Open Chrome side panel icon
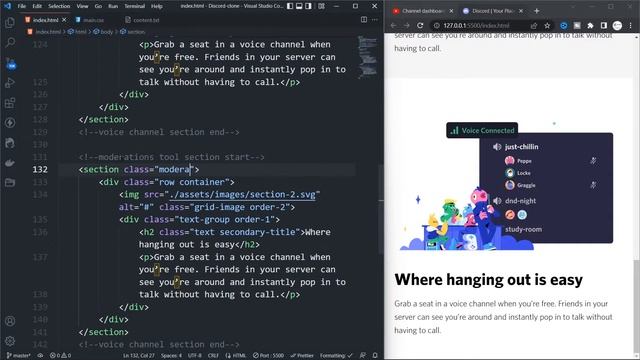Viewport: 640px width, 360px height. click(604, 25)
